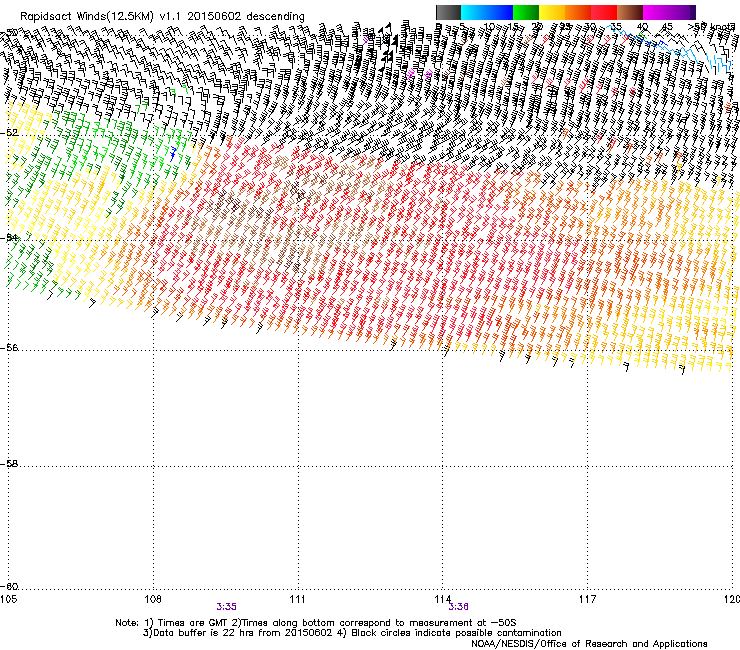Click latitude label '-58' on the left axis
Viewport: 740px width, 650px height.
point(9,464)
